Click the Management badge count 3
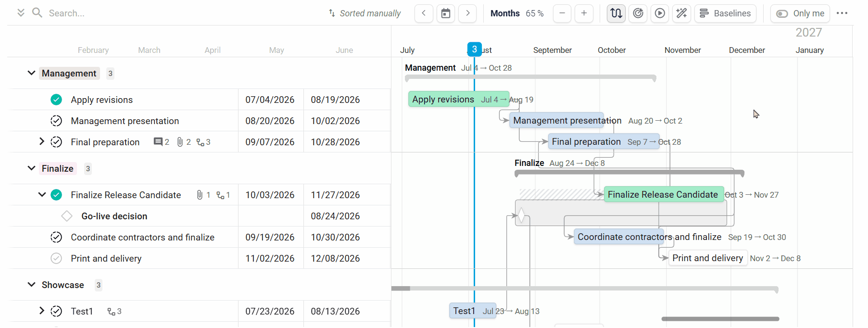This screenshot has height=328, width=868. pyautogui.click(x=111, y=73)
